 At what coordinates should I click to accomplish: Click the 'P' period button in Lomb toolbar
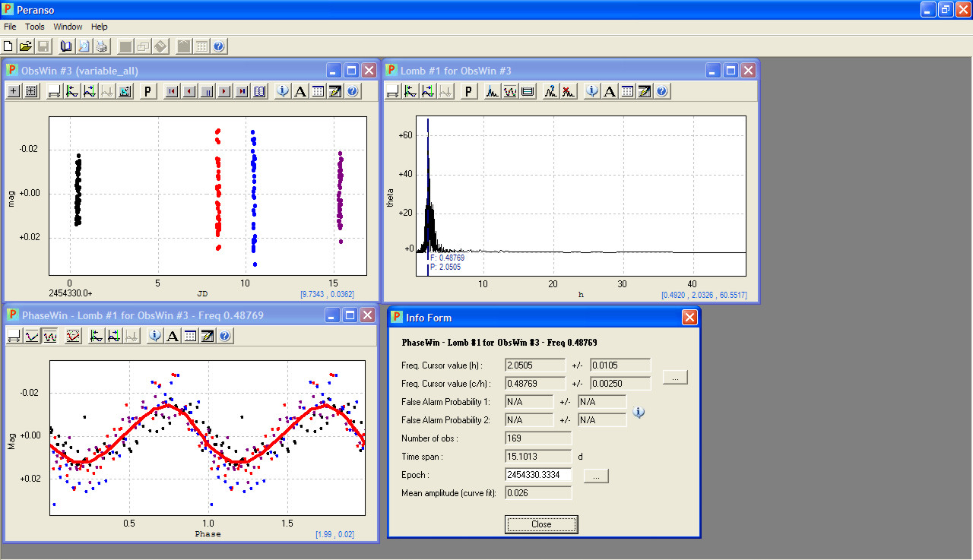click(x=470, y=92)
